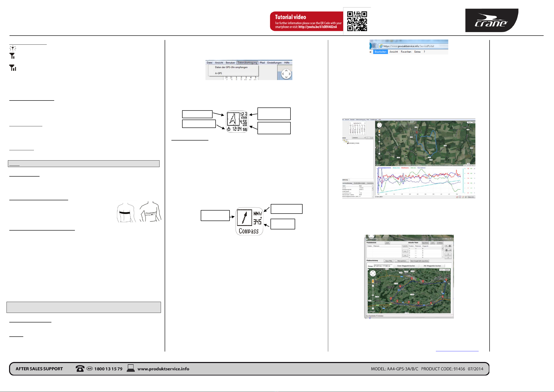This screenshot has width=554, height=392.
Task: Switch to Rundendetails anzeigen tab
Action: (360, 183)
